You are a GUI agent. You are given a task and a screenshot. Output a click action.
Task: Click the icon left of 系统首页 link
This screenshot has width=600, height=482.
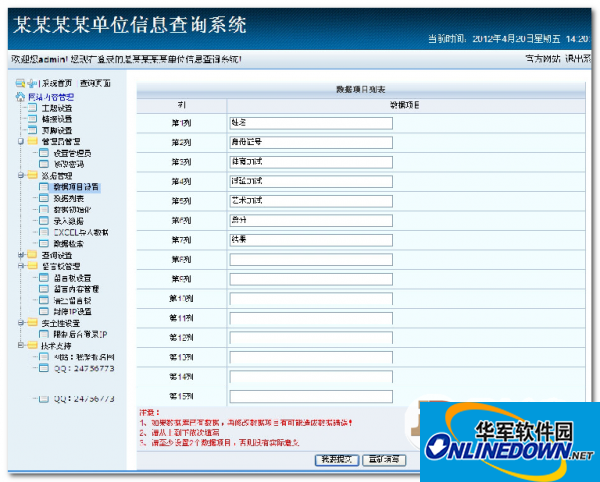point(32,83)
